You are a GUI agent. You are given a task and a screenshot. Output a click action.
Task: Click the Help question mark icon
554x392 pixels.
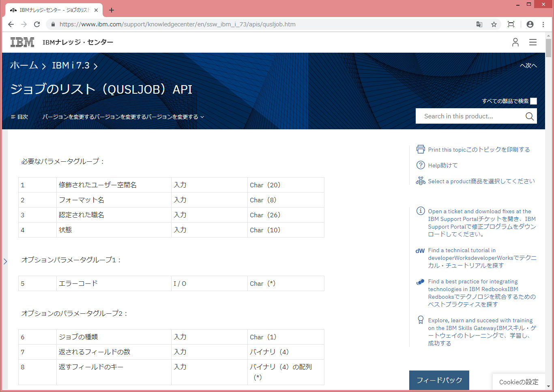[x=421, y=165]
